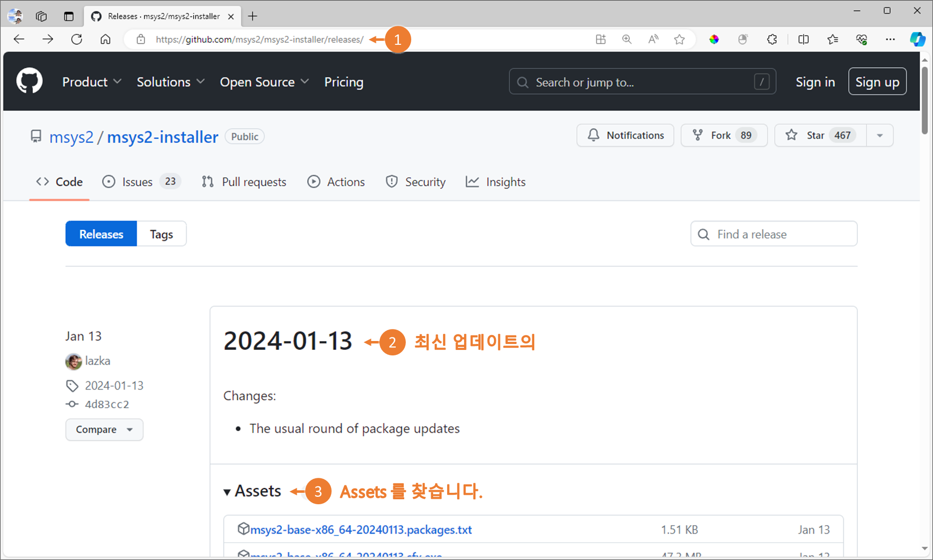Image resolution: width=933 pixels, height=560 pixels.
Task: Click the page vertical scrollbar thumb
Action: (x=925, y=100)
